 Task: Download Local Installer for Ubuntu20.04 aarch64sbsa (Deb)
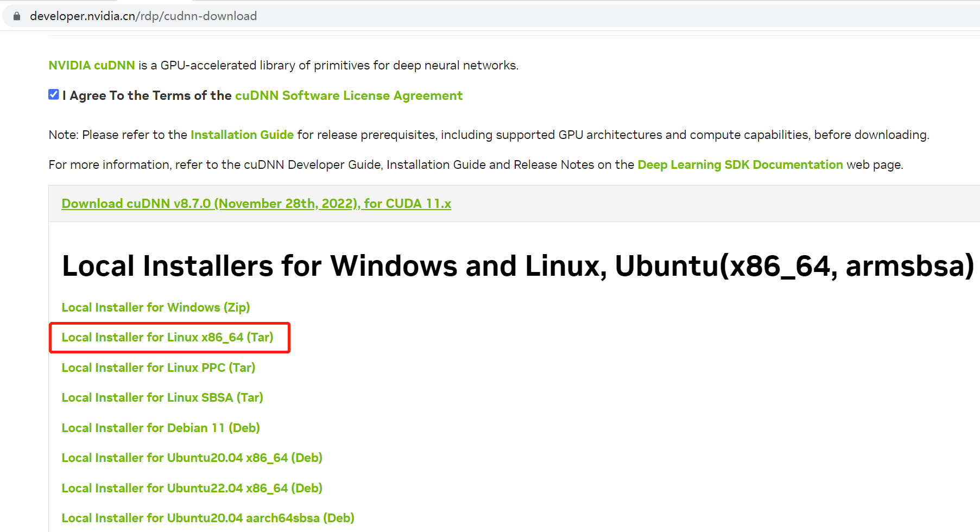208,518
